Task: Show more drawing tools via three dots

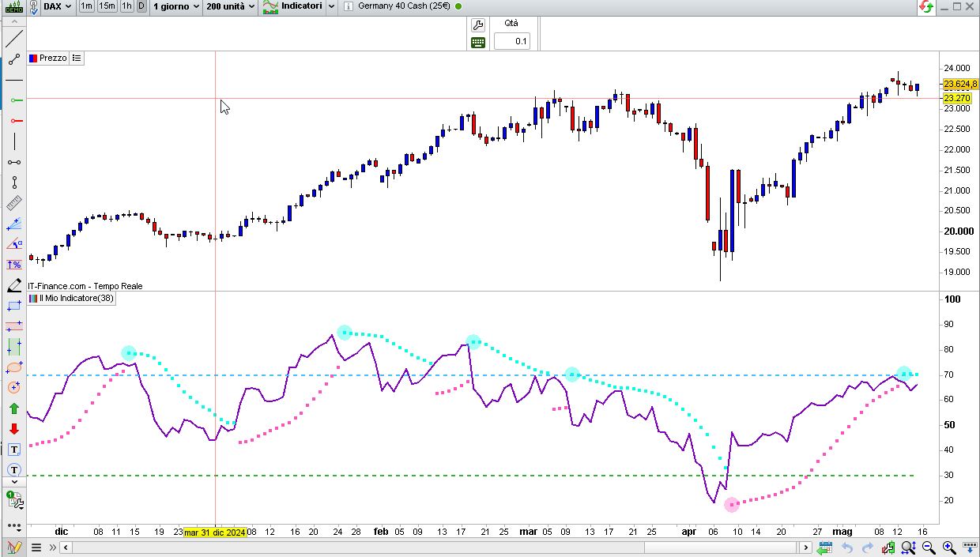Action: (14, 525)
